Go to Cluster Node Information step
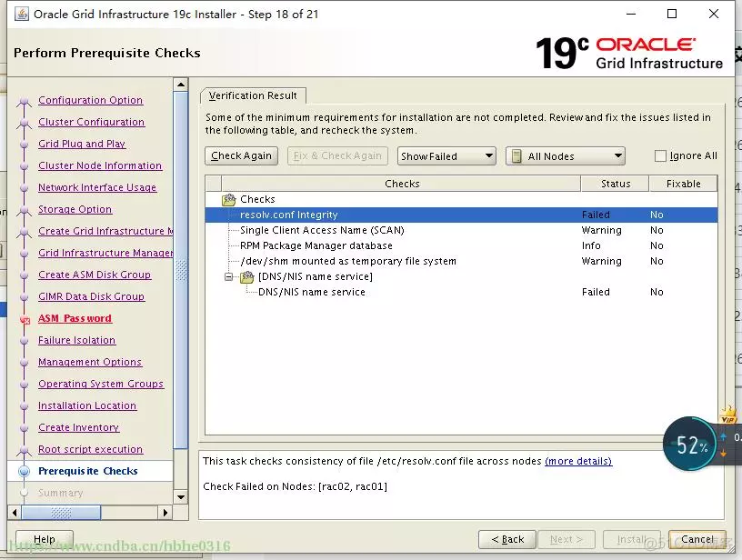The width and height of the screenshot is (742, 560). [x=100, y=165]
